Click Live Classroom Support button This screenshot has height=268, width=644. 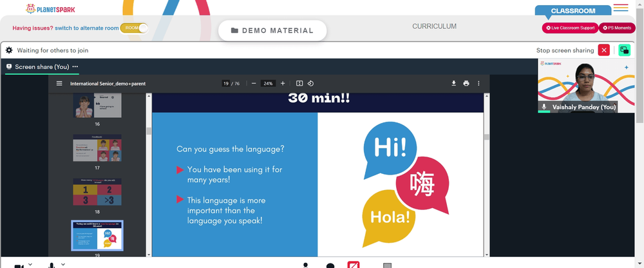pyautogui.click(x=570, y=28)
